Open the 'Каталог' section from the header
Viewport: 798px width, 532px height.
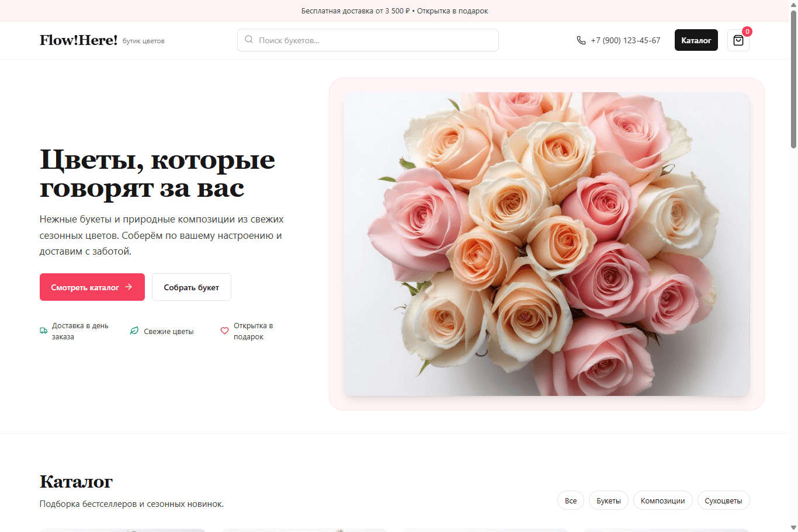(x=696, y=40)
